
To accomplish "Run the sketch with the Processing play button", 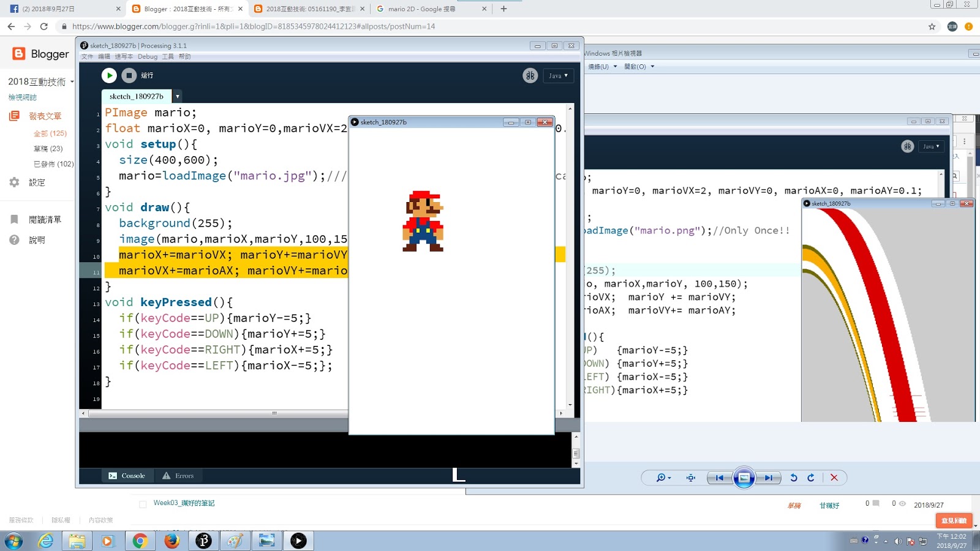I will click(x=109, y=75).
